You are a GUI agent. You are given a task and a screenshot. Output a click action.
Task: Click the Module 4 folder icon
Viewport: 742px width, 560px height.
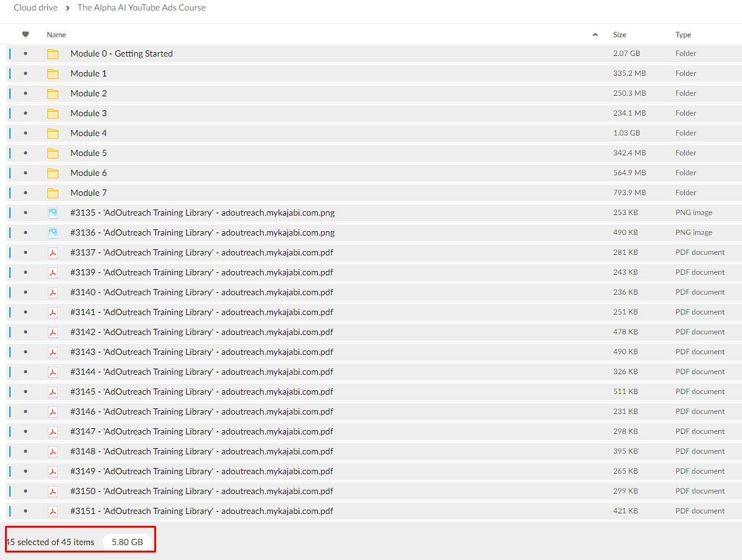[x=53, y=133]
